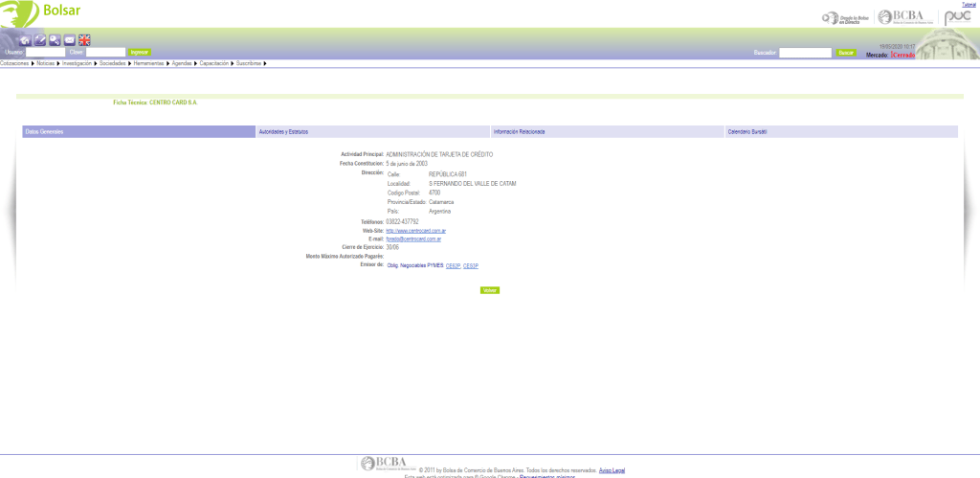This screenshot has width=980, height=478.
Task: Expand the Capacitación menu
Action: (216, 63)
